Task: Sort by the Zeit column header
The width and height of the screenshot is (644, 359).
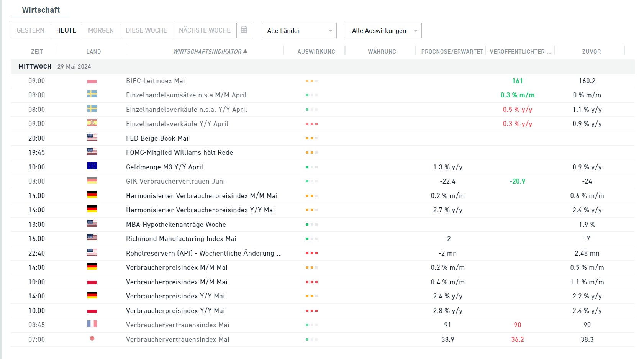Action: [x=37, y=52]
